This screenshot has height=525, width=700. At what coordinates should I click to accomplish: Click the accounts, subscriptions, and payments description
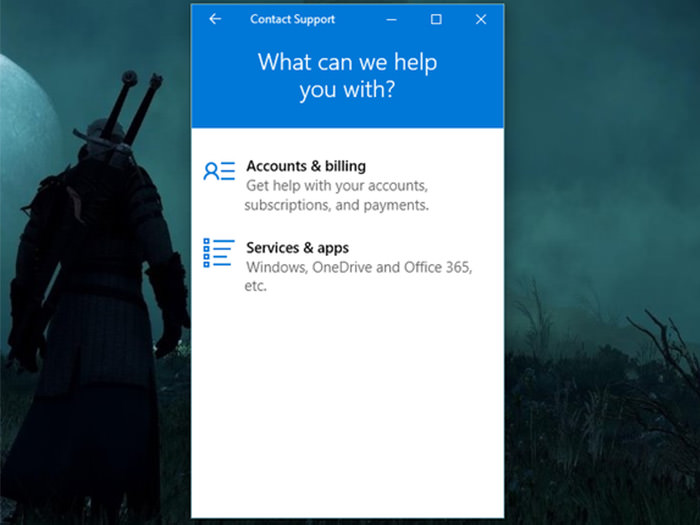pyautogui.click(x=337, y=195)
